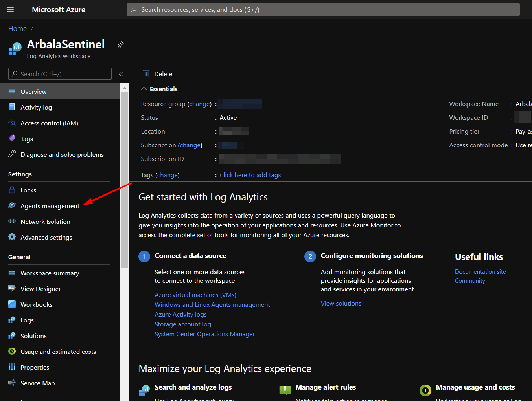532x401 pixels.
Task: Click the Service Map icon
Action: point(12,383)
